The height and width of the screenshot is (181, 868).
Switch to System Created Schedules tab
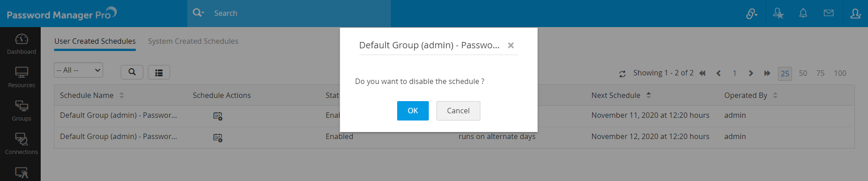pyautogui.click(x=193, y=41)
